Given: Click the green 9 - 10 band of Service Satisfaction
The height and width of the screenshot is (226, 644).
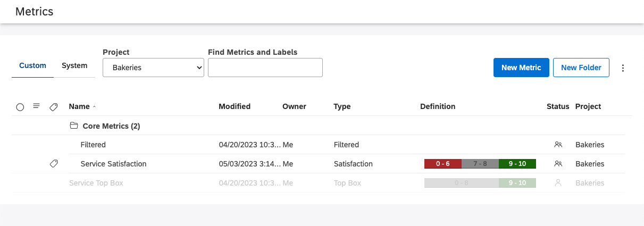Looking at the screenshot, I should [x=517, y=164].
